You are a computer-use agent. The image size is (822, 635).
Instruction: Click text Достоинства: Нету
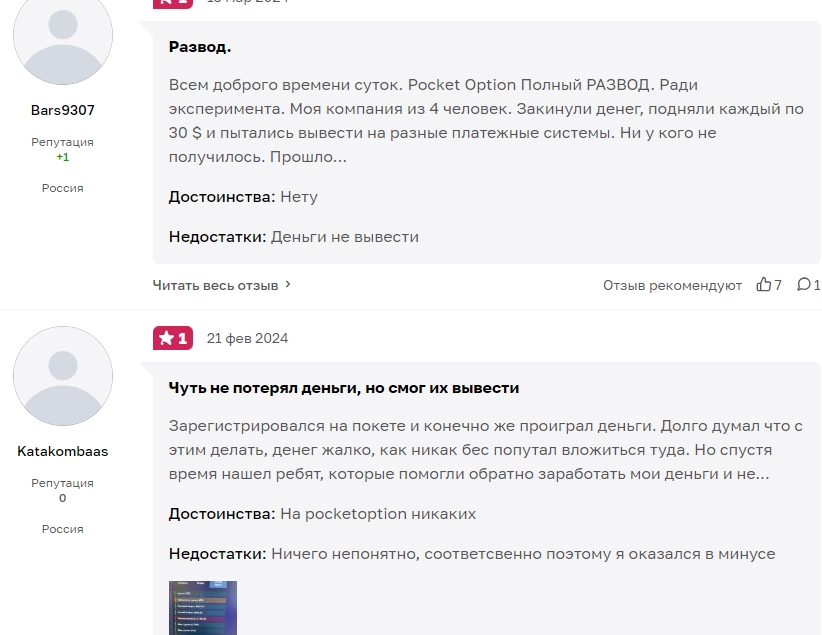[243, 197]
